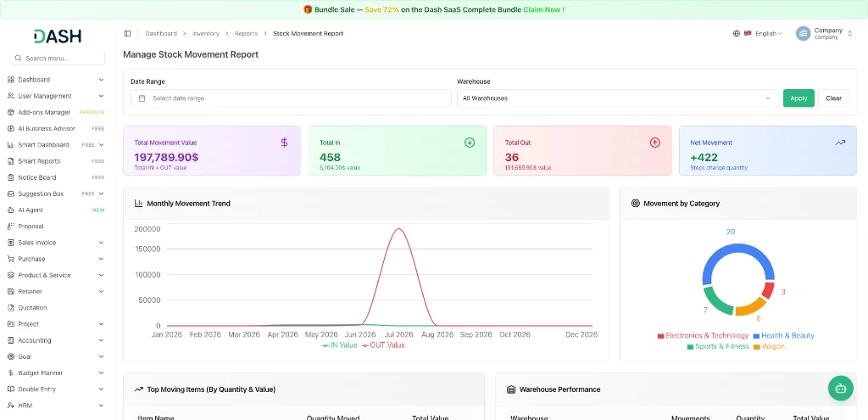Toggle the sidebar collapse icon
This screenshot has width=868, height=420.
[127, 34]
